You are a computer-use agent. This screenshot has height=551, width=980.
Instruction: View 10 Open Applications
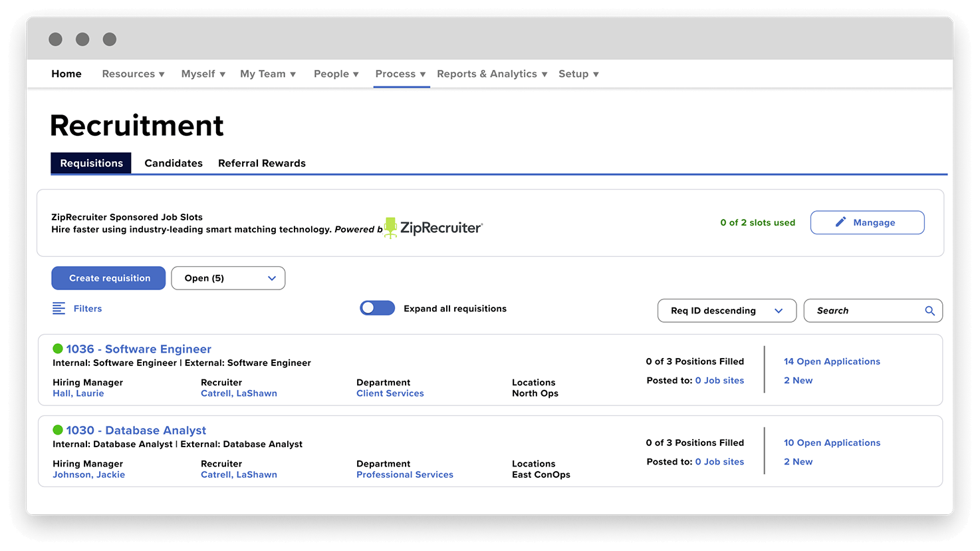click(832, 443)
